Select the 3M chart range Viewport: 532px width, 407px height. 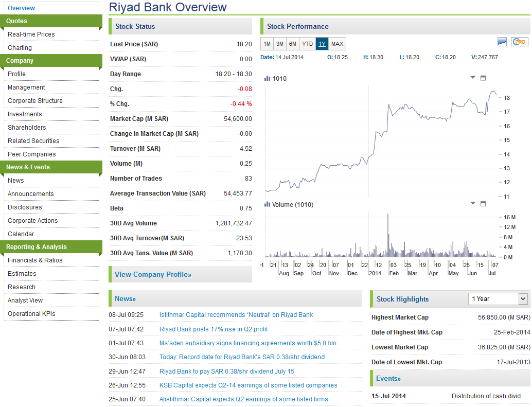click(x=279, y=44)
